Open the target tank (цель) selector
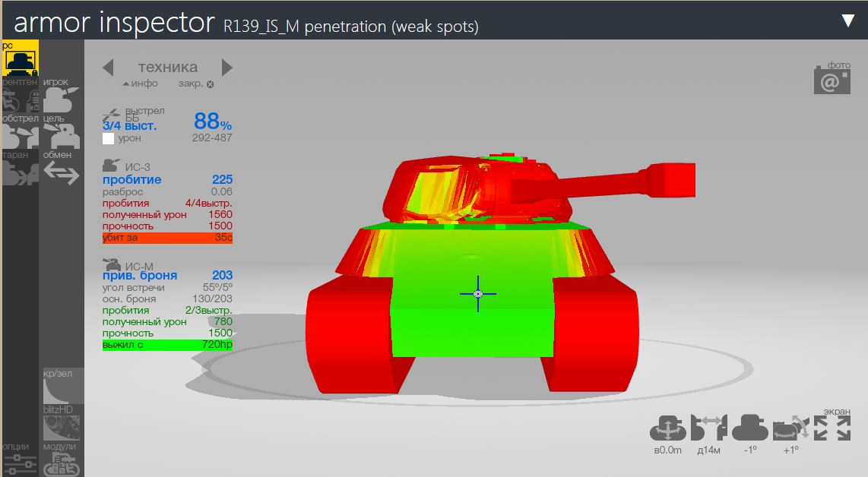 click(x=61, y=131)
